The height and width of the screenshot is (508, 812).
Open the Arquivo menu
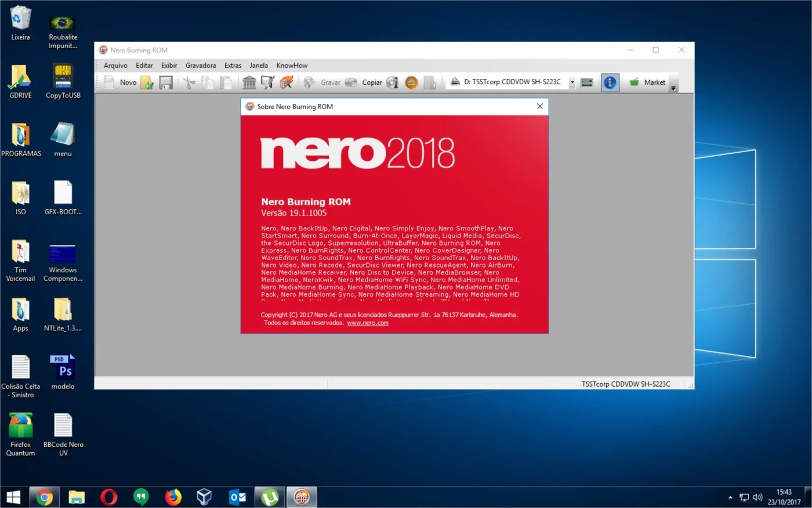coord(115,66)
